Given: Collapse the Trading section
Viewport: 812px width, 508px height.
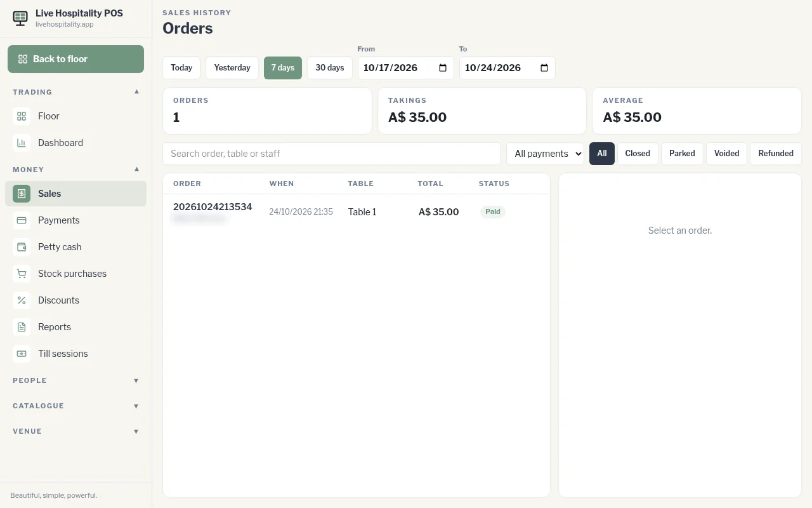Looking at the screenshot, I should coord(75,92).
